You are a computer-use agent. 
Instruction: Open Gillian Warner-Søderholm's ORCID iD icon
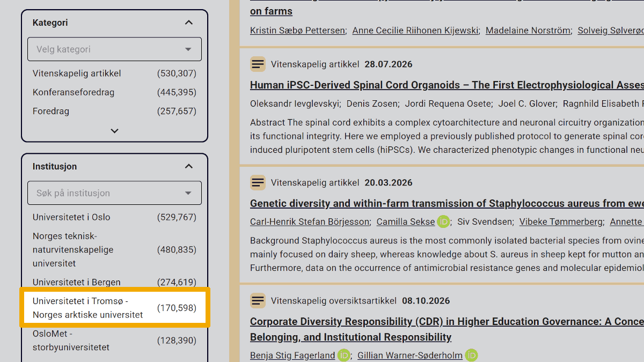pos(471,356)
